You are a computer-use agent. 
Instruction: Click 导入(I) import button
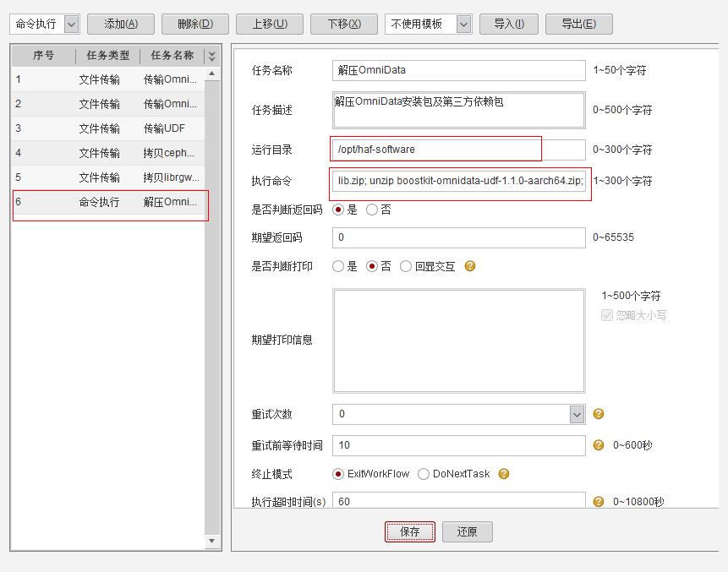[508, 25]
